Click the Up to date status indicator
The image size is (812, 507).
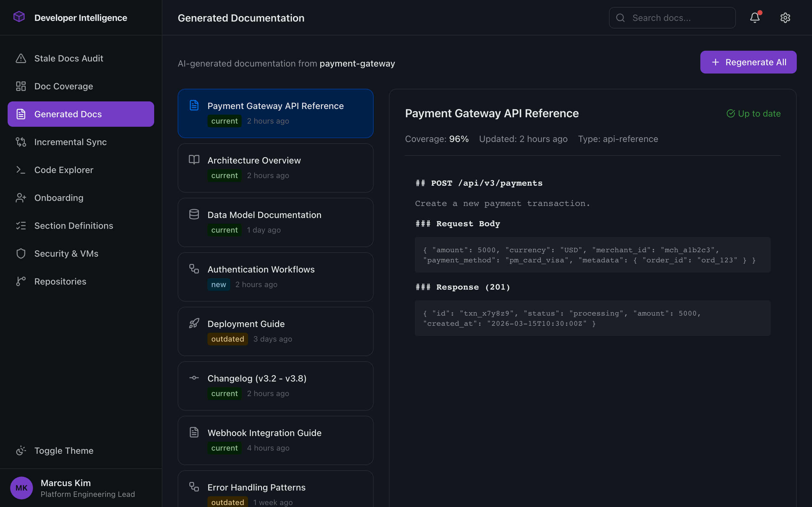pos(754,113)
